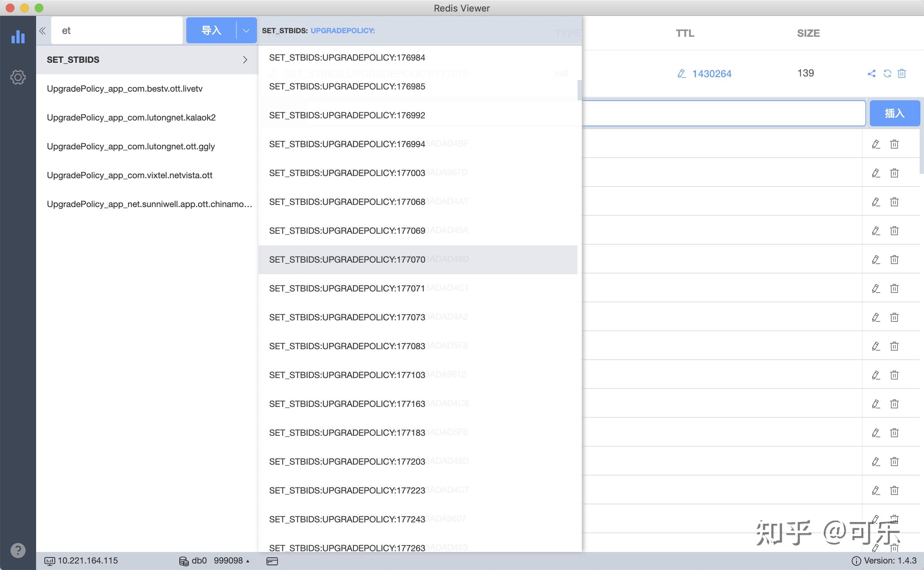Open UpgradePolicy_app_com.bestv.ott.livetv key
This screenshot has height=570, width=924.
click(125, 89)
